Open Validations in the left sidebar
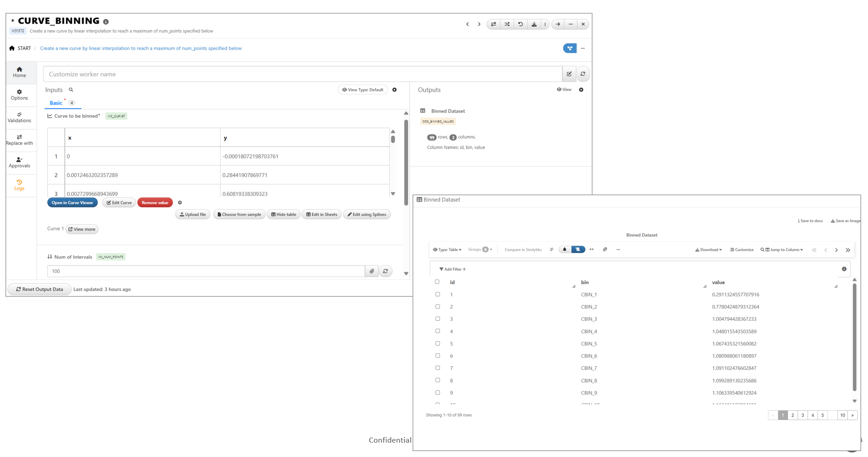This screenshot has height=457, width=868. click(x=19, y=117)
